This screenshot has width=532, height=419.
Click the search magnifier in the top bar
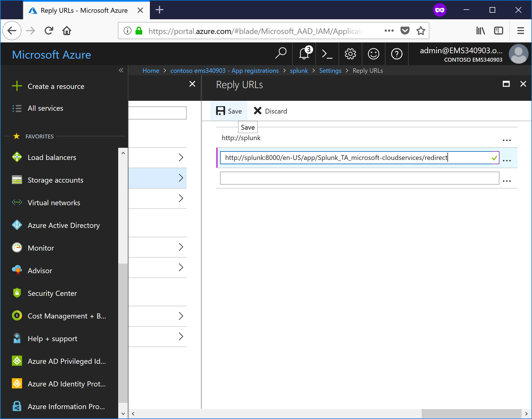pos(281,54)
